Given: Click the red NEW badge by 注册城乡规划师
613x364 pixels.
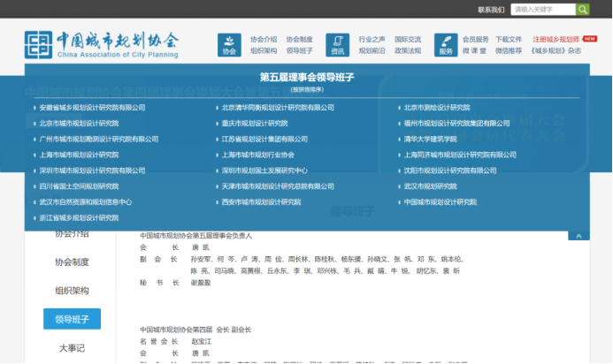Looking at the screenshot, I should (x=590, y=39).
